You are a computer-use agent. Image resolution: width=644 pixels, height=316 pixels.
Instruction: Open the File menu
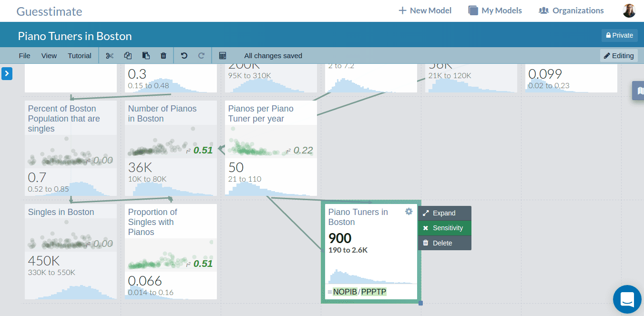[24, 56]
